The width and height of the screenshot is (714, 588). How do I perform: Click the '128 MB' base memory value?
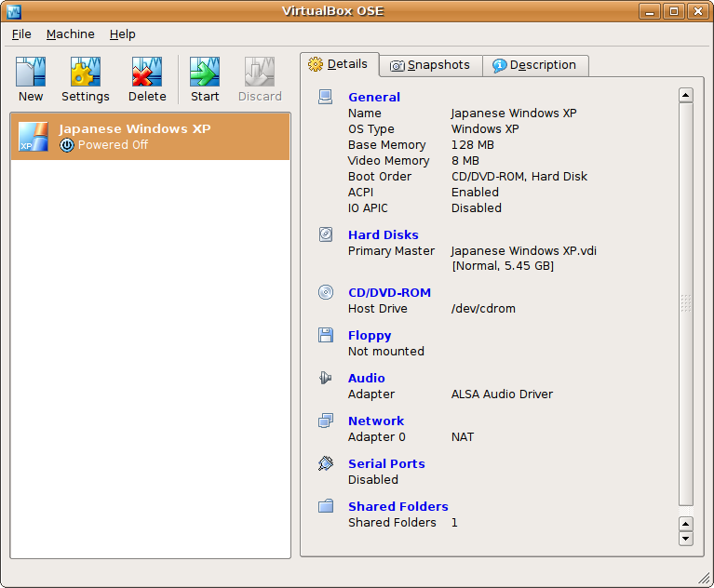coord(472,145)
